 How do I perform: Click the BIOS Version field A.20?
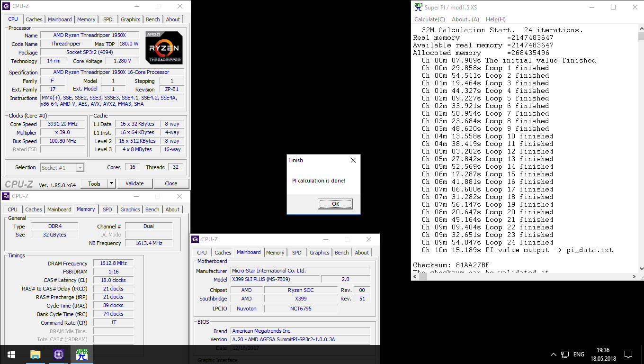point(300,339)
